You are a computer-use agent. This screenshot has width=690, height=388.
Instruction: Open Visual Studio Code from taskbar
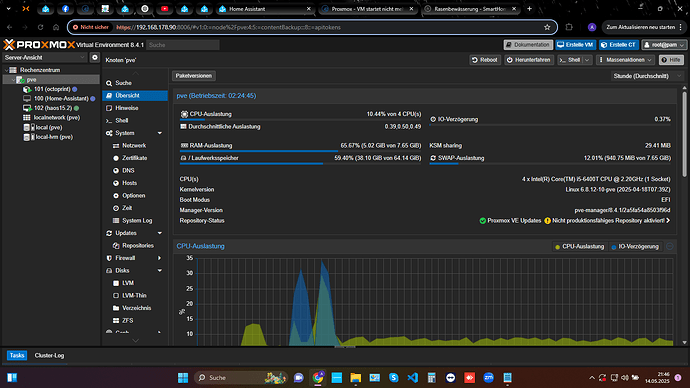pos(412,377)
